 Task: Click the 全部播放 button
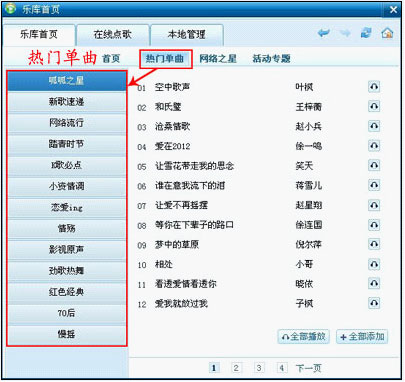[304, 337]
